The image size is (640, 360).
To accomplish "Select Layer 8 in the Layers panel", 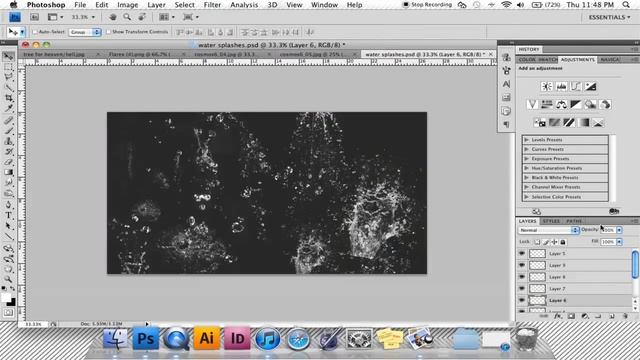I will 575,277.
